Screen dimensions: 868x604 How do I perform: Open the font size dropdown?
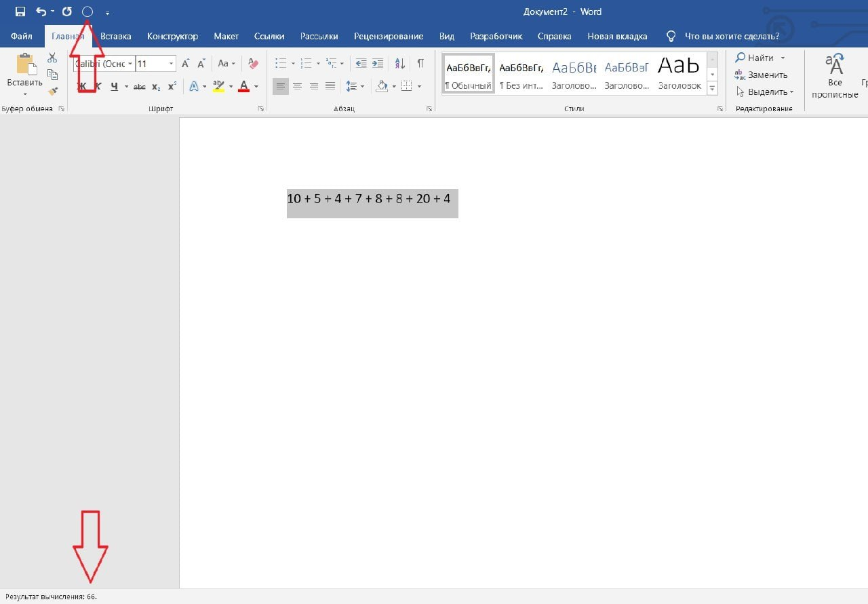click(x=171, y=64)
